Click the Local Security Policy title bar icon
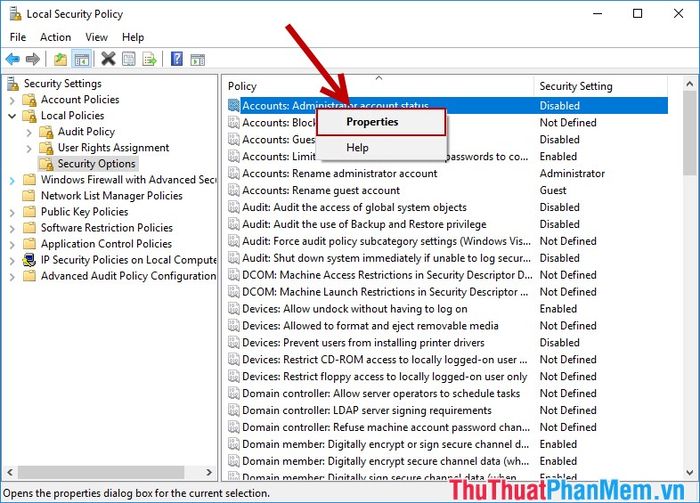Viewport: 700px width, 503px height. point(15,14)
